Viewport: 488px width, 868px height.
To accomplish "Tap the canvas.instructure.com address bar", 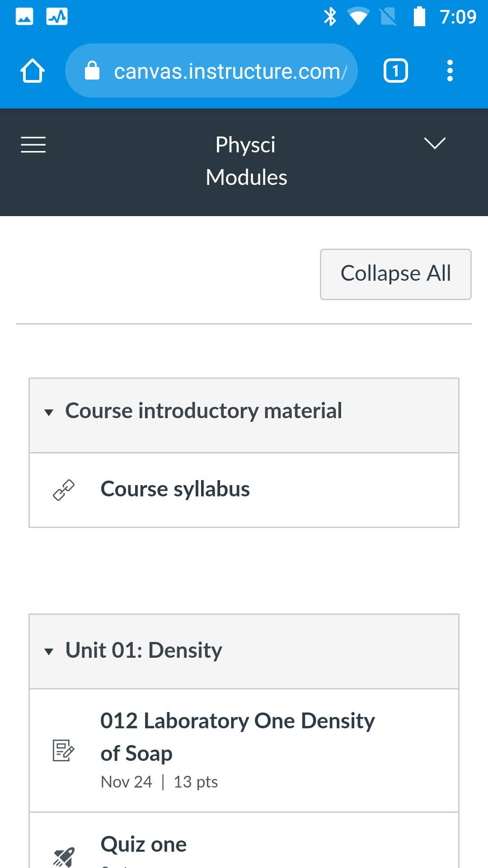I will 230,71.
